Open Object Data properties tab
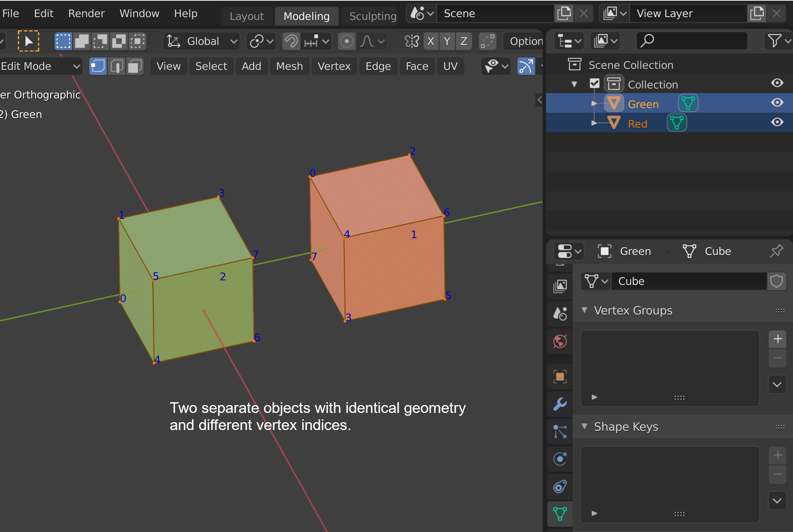Viewport: 793px width, 532px height. click(560, 514)
